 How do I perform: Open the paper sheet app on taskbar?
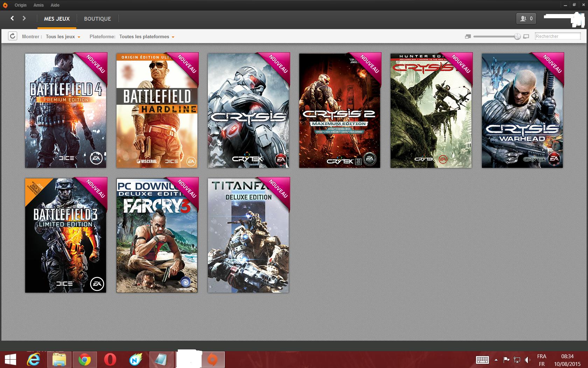161,360
